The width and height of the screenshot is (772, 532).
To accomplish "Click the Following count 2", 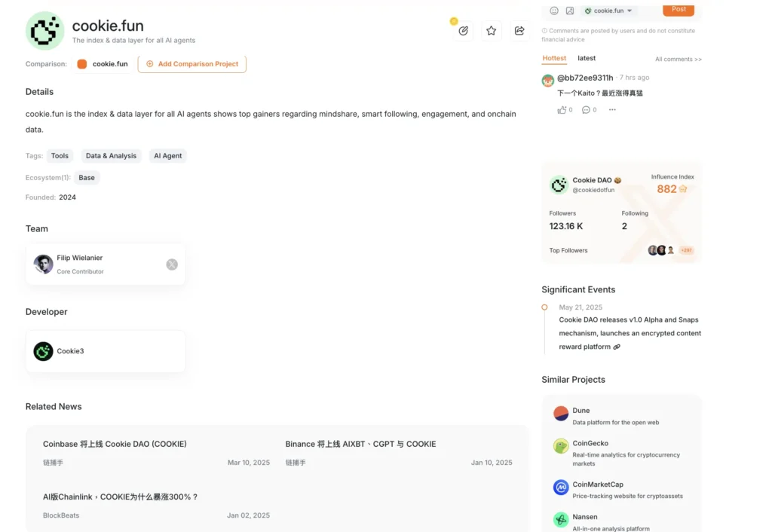I will (x=624, y=226).
